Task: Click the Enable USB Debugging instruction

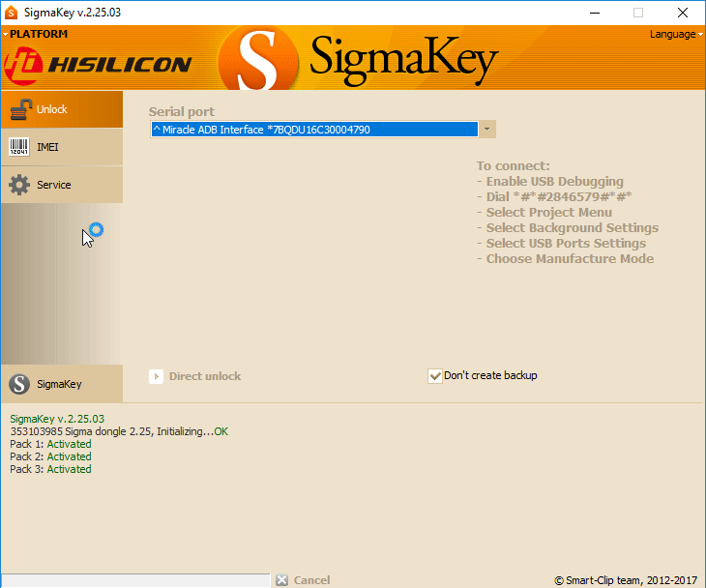Action: (550, 182)
